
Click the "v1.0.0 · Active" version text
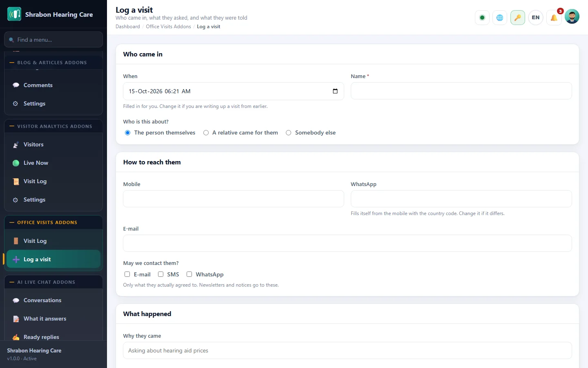click(x=22, y=359)
